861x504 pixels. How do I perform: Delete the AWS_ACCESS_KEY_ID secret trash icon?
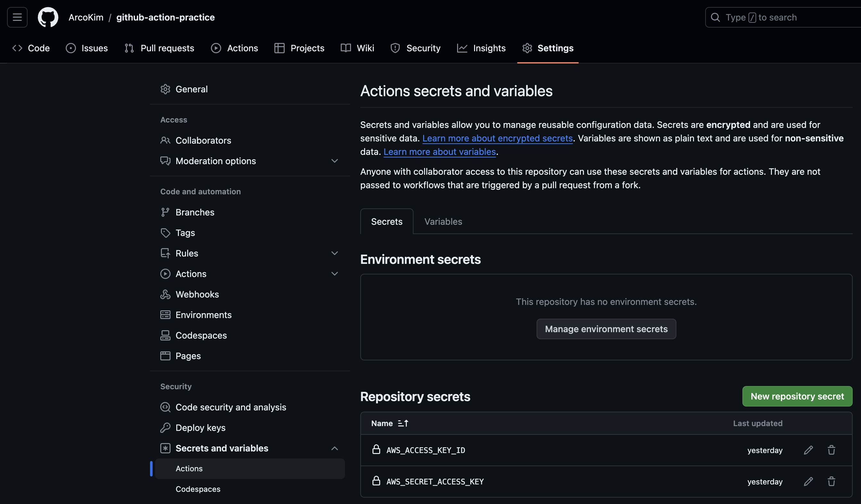[x=831, y=450]
